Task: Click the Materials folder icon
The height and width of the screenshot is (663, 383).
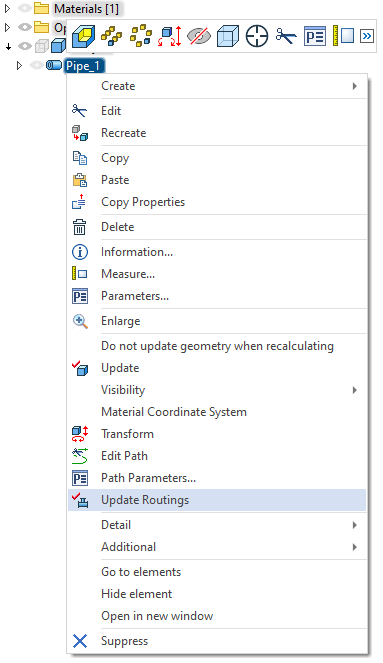Action: pyautogui.click(x=41, y=8)
